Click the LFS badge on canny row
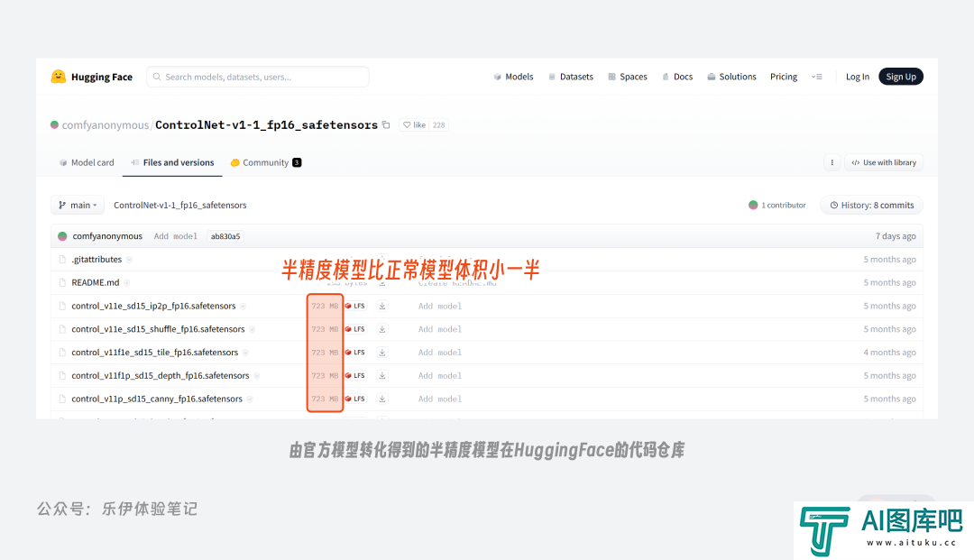This screenshot has width=974, height=560. [x=355, y=399]
